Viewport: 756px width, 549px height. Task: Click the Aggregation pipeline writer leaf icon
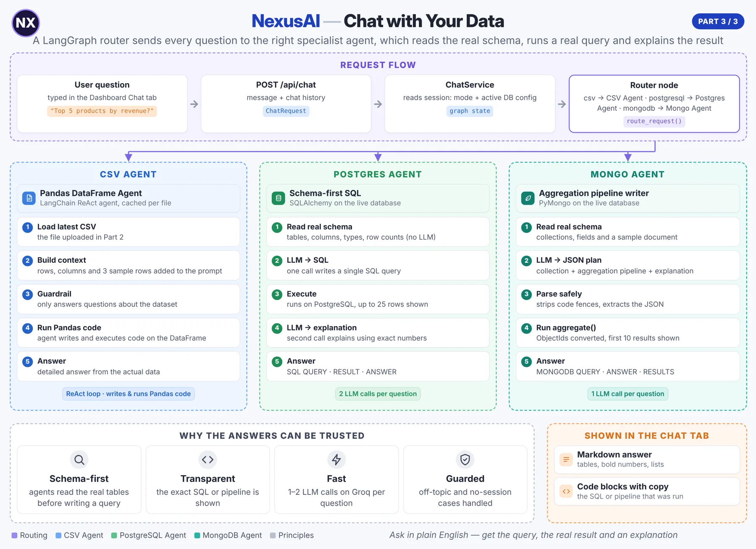point(528,198)
